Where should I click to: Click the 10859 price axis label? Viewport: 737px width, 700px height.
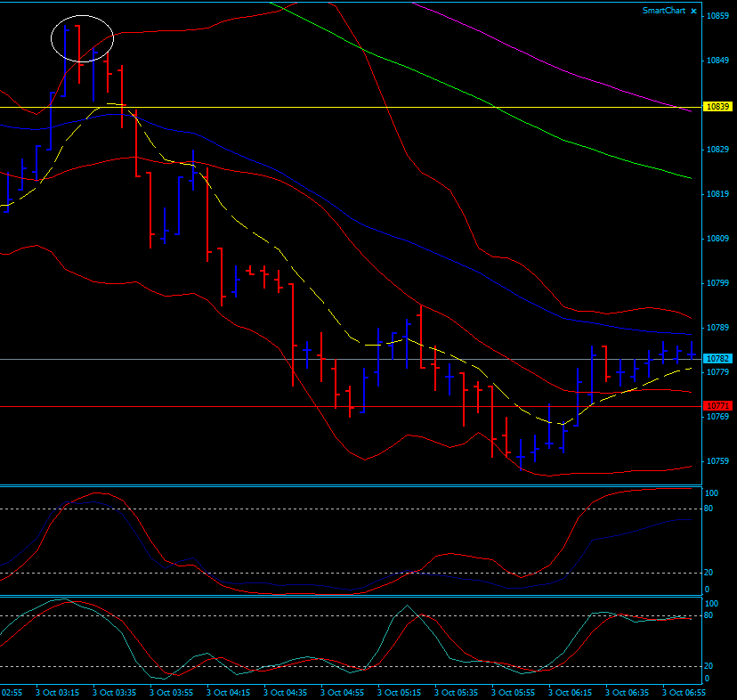pos(717,16)
